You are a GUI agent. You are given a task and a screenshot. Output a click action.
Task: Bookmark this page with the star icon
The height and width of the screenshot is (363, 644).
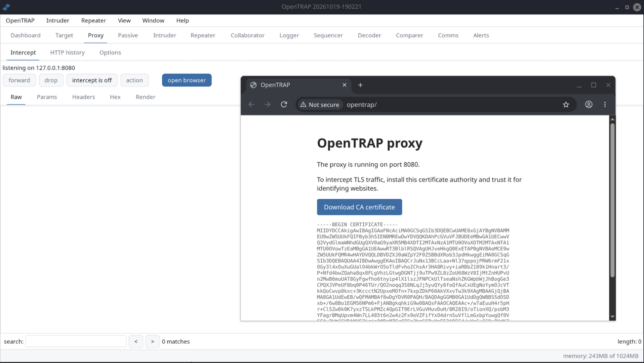(566, 105)
